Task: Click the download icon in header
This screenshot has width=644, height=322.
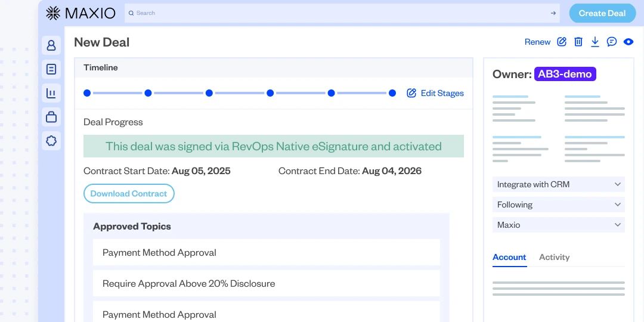Action: [595, 42]
